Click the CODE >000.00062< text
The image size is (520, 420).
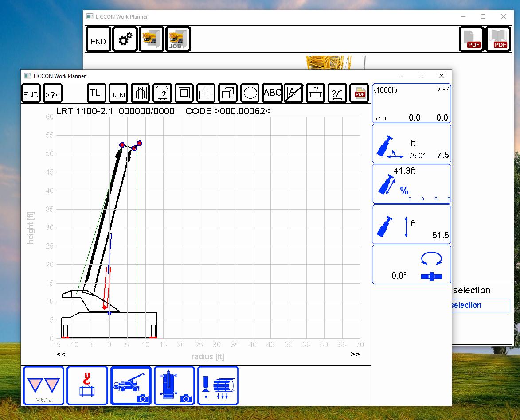coord(227,111)
